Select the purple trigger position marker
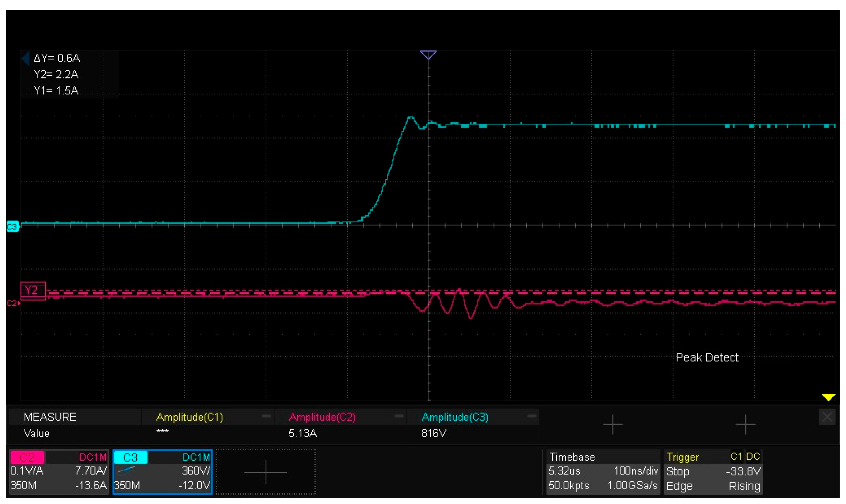This screenshot has height=504, width=846. tap(428, 55)
